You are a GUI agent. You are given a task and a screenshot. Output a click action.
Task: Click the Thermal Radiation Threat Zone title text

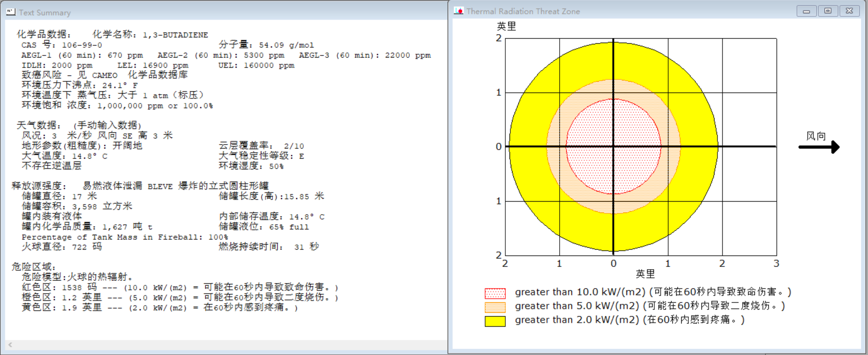523,11
